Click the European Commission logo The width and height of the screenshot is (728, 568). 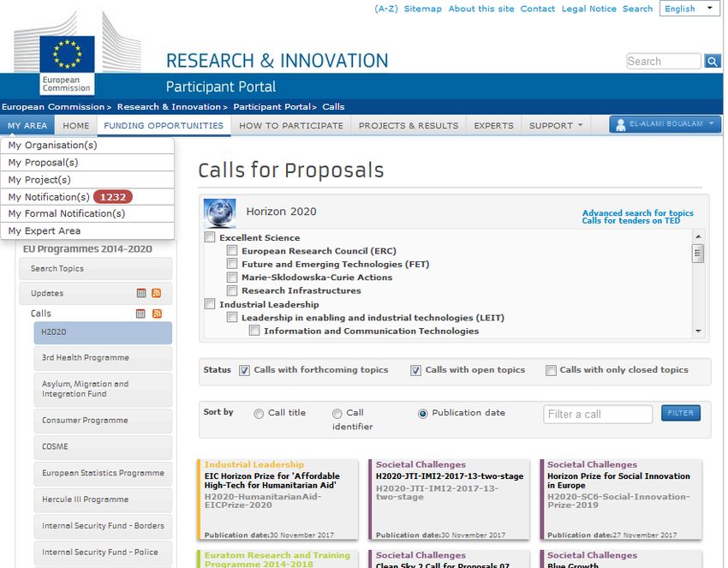[x=68, y=64]
